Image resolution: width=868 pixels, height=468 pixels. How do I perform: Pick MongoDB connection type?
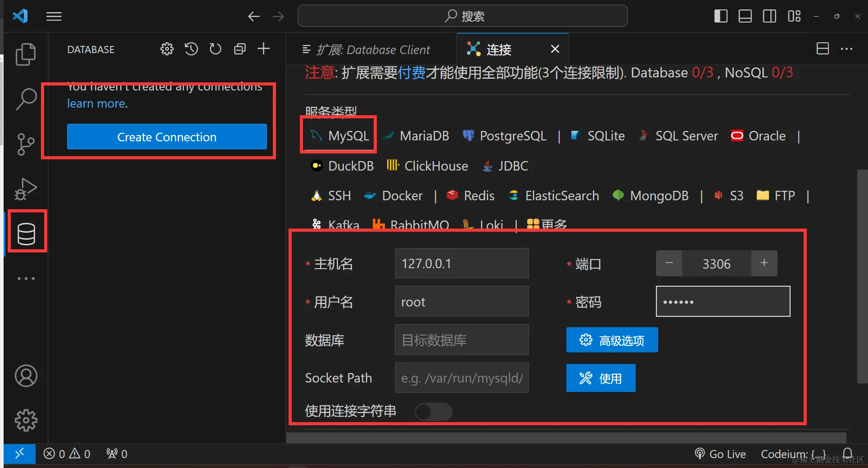click(x=651, y=196)
